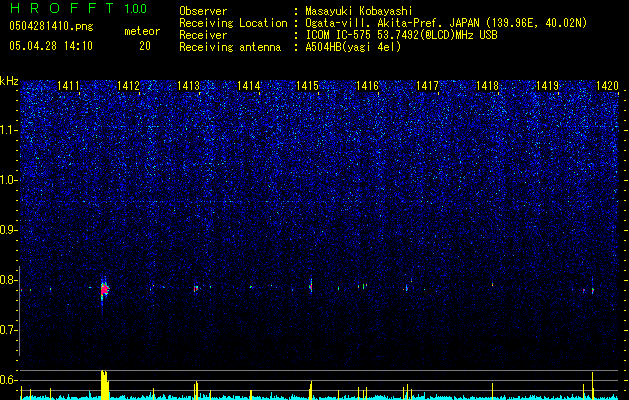The image size is (629, 400).
Task: Click the 1411 time marker
Action: click(69, 85)
